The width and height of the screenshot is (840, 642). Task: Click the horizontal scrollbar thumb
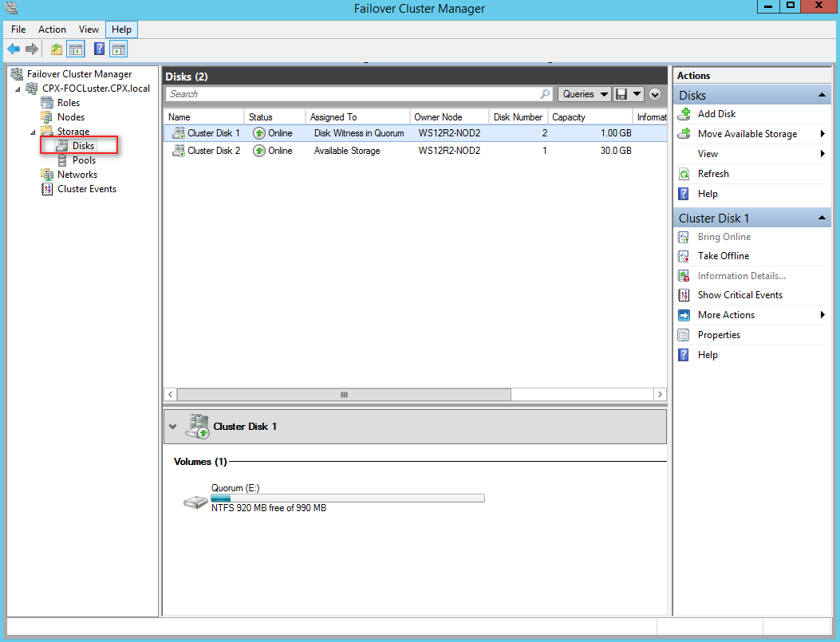344,395
